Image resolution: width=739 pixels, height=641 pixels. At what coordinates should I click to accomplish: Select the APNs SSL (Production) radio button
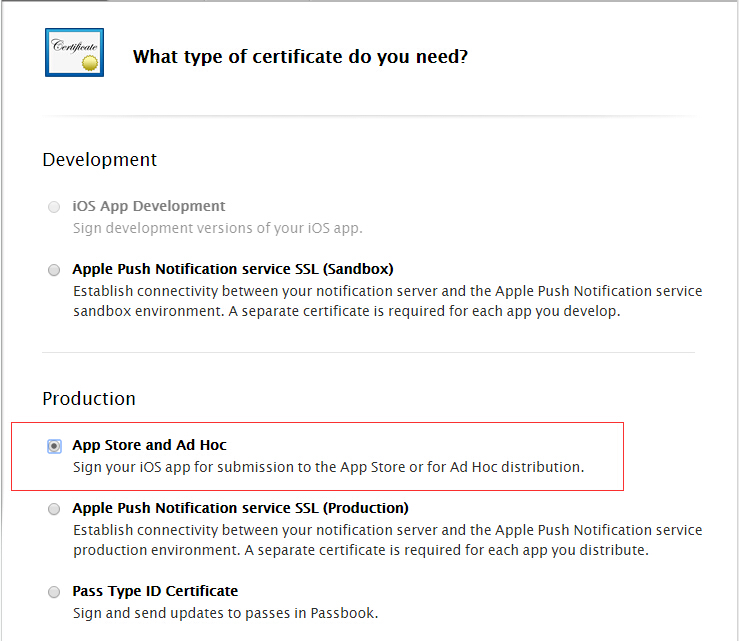tap(54, 509)
